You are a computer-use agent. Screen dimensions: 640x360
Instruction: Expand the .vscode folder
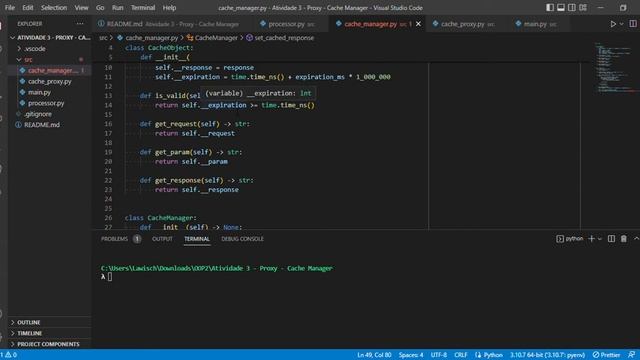coord(50,49)
